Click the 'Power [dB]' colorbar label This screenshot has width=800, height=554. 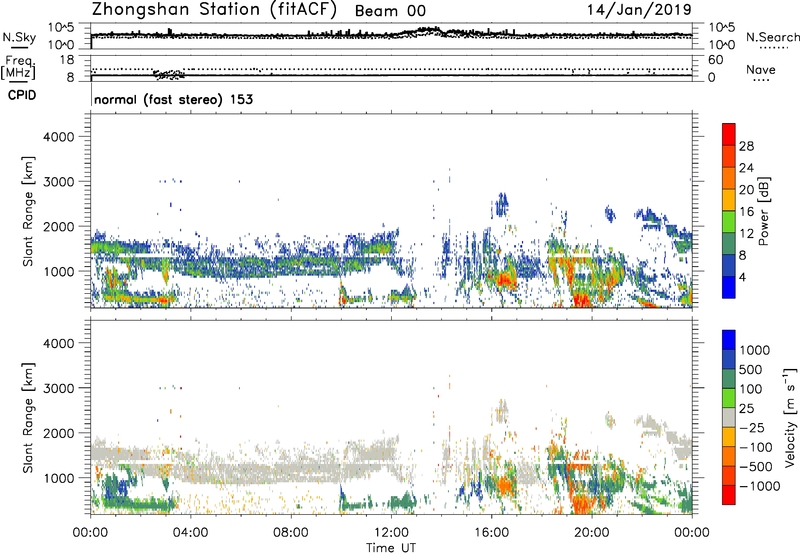coord(763,211)
